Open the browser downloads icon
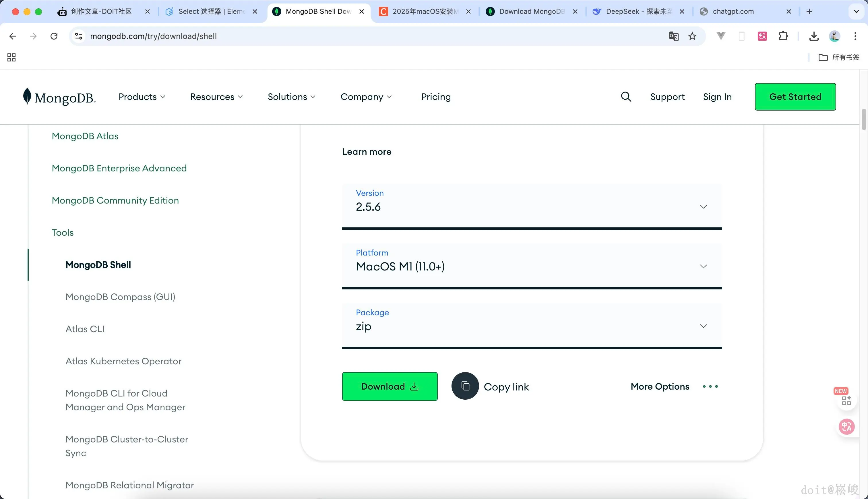 (814, 36)
